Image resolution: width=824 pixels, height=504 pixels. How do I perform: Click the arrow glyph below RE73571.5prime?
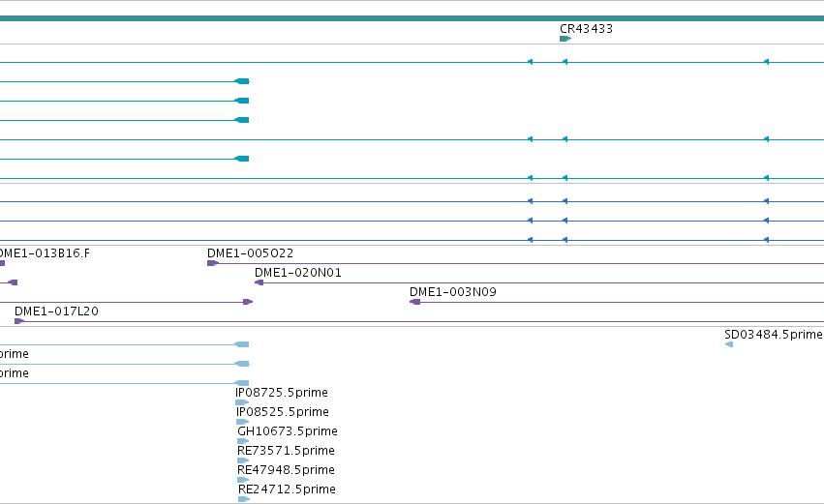point(243,460)
